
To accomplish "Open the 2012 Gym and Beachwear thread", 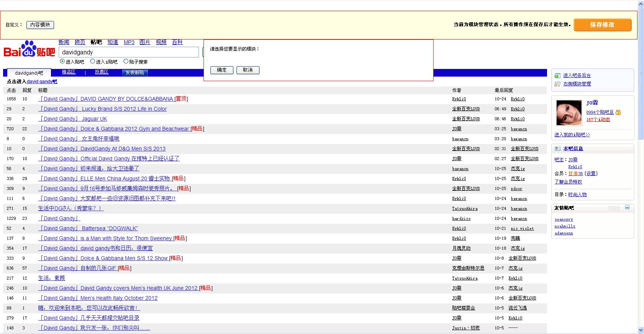I will click(x=114, y=129).
